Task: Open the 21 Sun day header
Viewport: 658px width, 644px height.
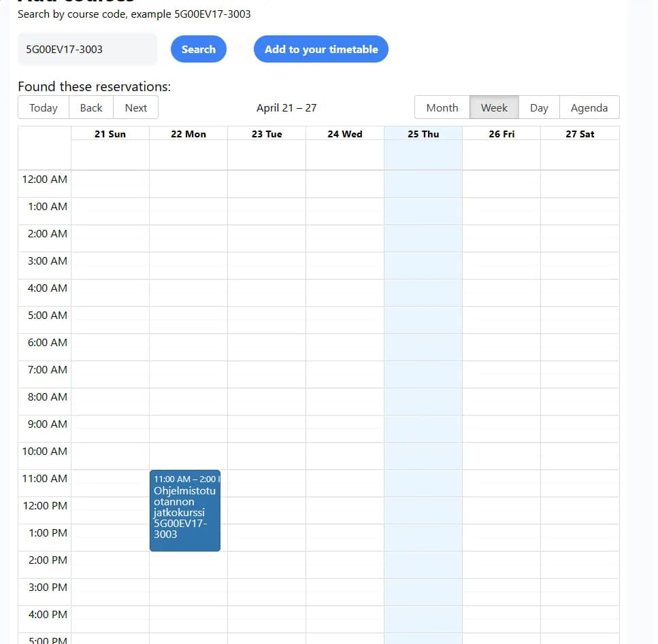Action: [x=110, y=134]
